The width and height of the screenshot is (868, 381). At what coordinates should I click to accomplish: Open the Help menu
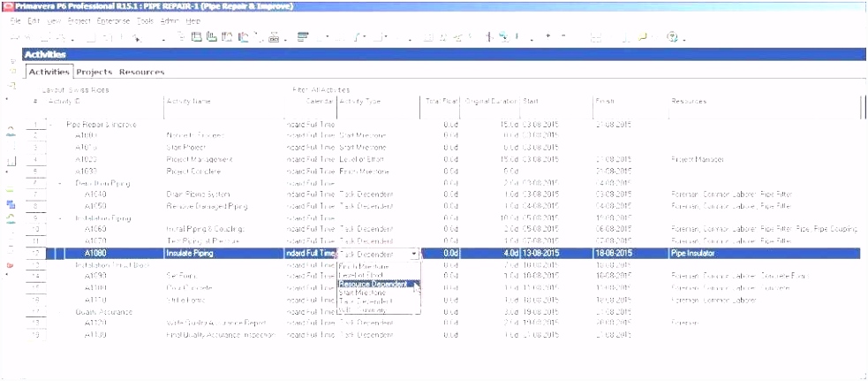point(193,21)
